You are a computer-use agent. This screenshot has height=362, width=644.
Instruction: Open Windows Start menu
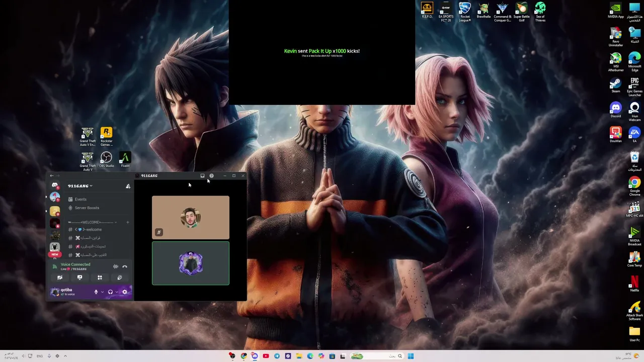[411, 356]
